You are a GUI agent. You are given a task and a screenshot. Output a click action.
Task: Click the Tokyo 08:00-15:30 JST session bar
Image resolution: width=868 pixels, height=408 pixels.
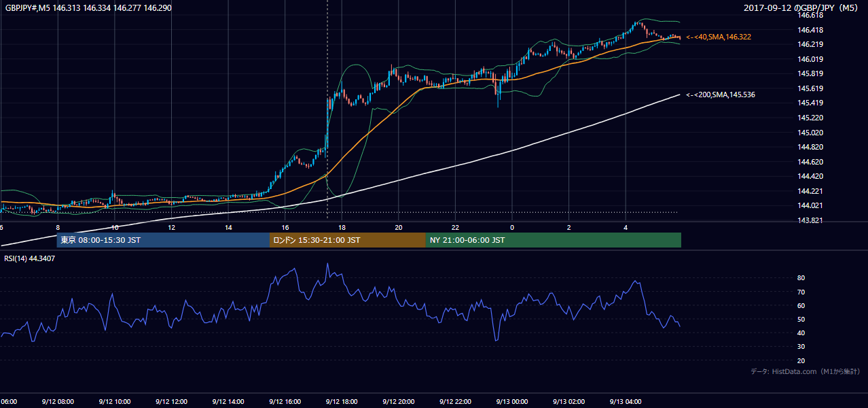click(x=163, y=240)
